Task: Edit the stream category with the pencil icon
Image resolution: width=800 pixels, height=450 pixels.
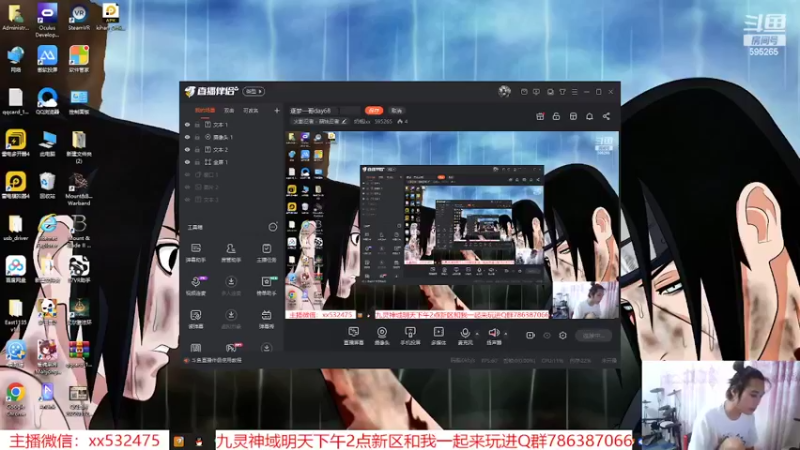Action: (344, 121)
